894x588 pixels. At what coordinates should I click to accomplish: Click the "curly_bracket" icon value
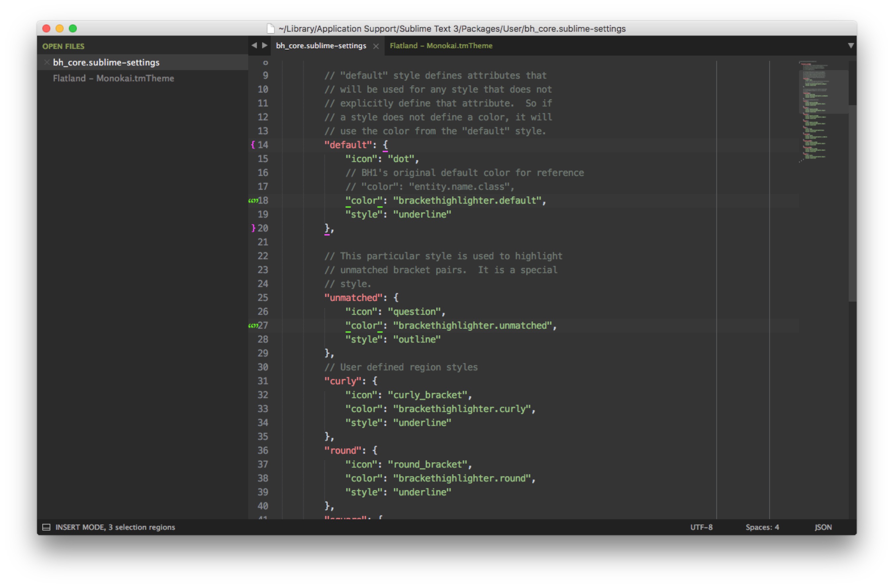point(427,395)
